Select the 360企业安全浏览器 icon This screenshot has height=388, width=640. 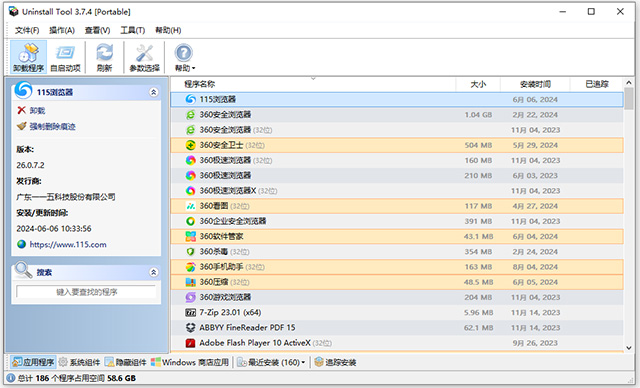[x=191, y=221]
